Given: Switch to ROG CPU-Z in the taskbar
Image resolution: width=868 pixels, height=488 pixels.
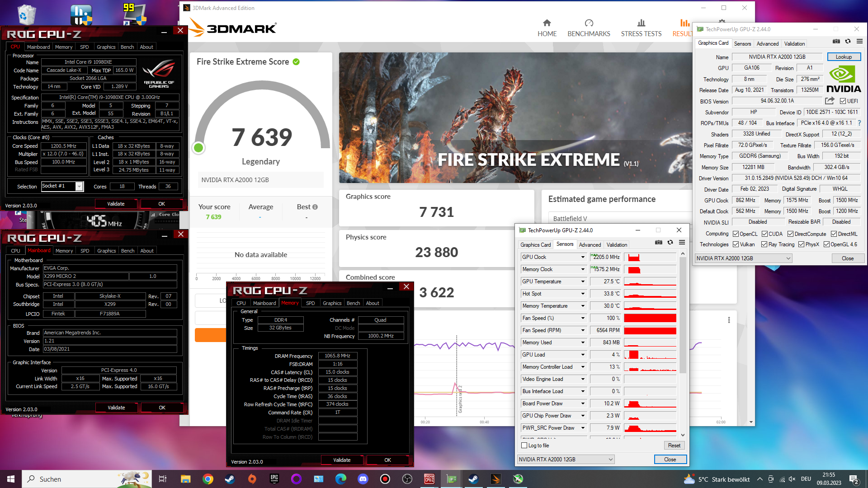Looking at the screenshot, I should [429, 479].
